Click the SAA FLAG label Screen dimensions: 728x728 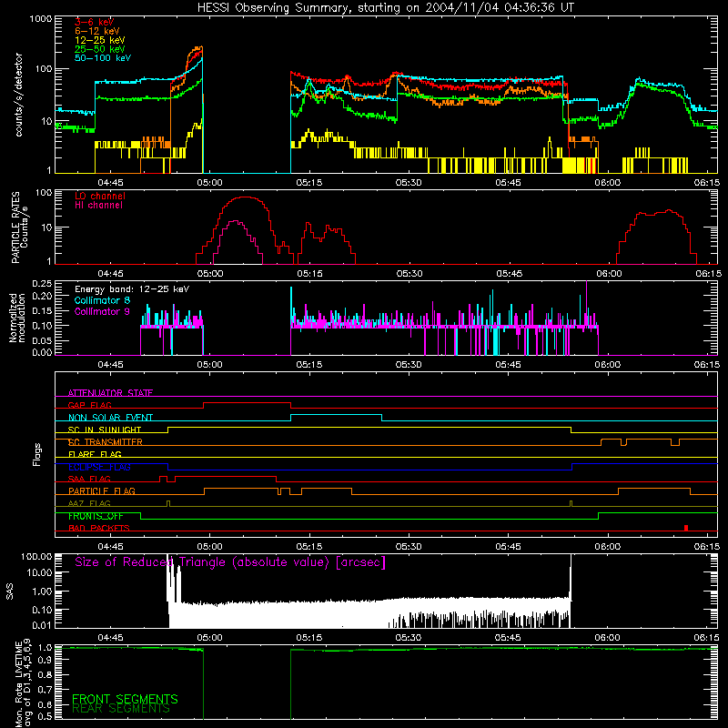(89, 479)
